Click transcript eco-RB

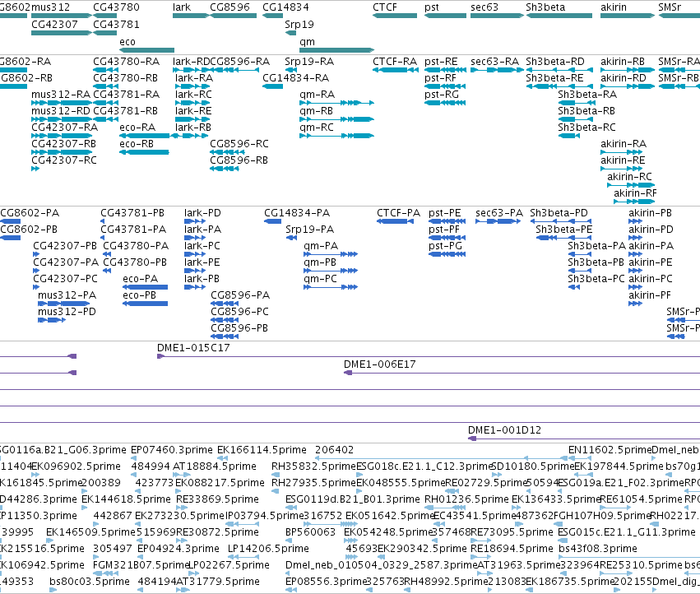(x=137, y=144)
